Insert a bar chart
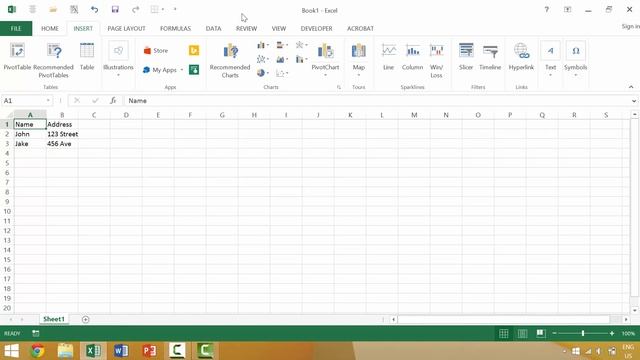640x360 pixels. click(282, 45)
